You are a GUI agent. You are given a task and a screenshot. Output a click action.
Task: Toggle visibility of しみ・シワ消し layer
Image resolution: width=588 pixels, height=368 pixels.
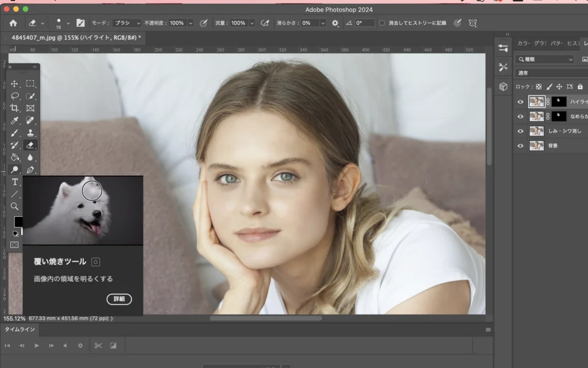click(520, 131)
